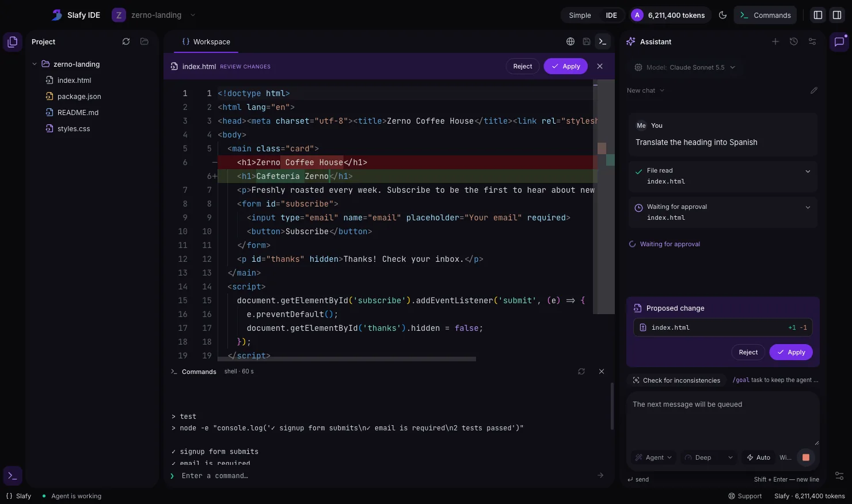
Task: Open the Commands button in top bar
Action: coord(765,16)
